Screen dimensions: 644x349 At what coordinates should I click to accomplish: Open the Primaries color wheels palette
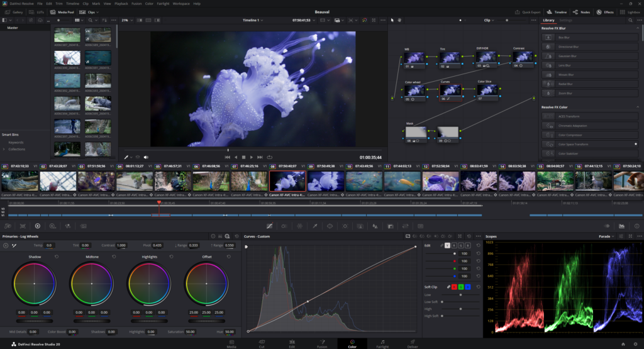click(x=37, y=226)
